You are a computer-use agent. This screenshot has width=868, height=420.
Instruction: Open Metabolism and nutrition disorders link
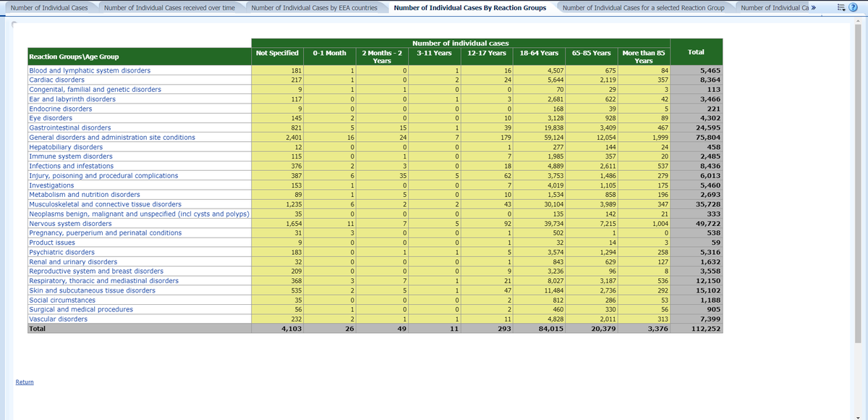point(85,195)
